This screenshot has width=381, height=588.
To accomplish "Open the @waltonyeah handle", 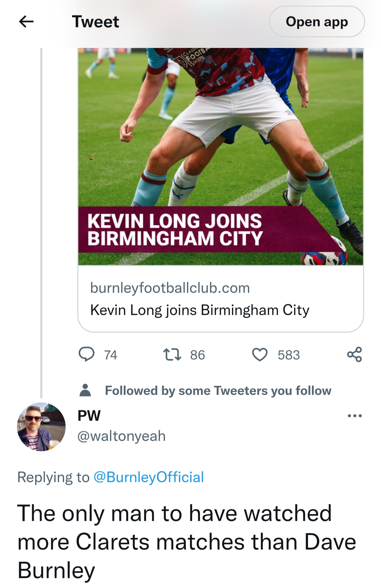I will (x=121, y=436).
